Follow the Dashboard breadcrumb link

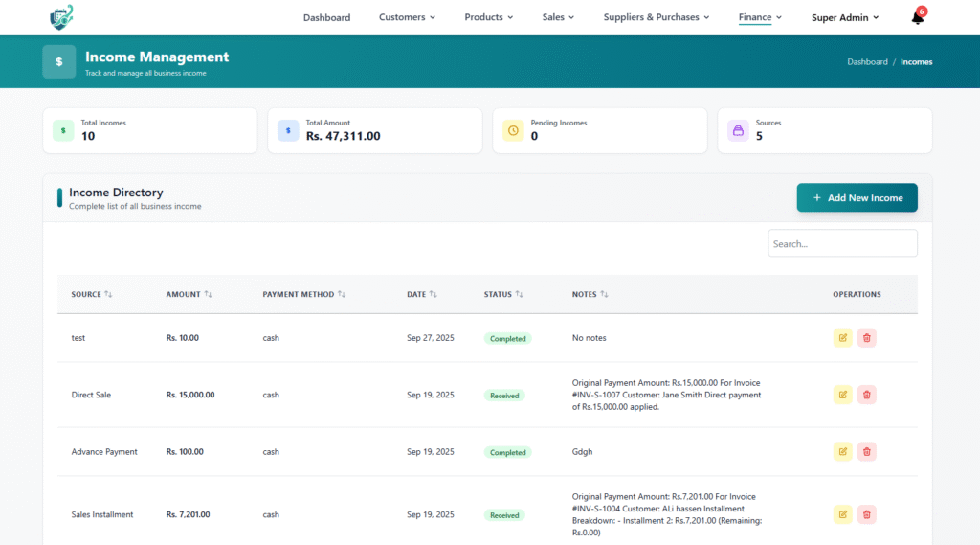coord(867,62)
